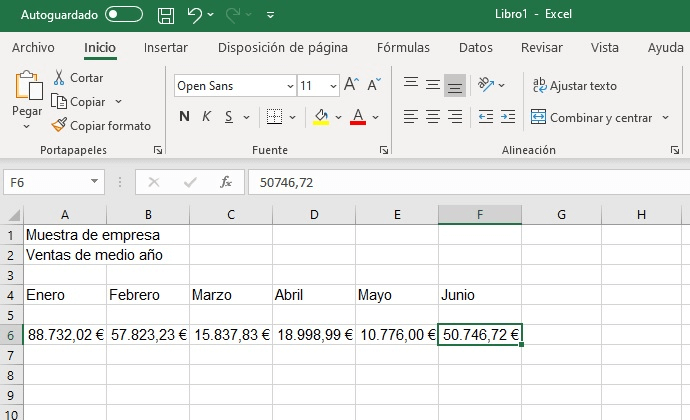Click the Center text icon
The width and height of the screenshot is (690, 420).
433,117
